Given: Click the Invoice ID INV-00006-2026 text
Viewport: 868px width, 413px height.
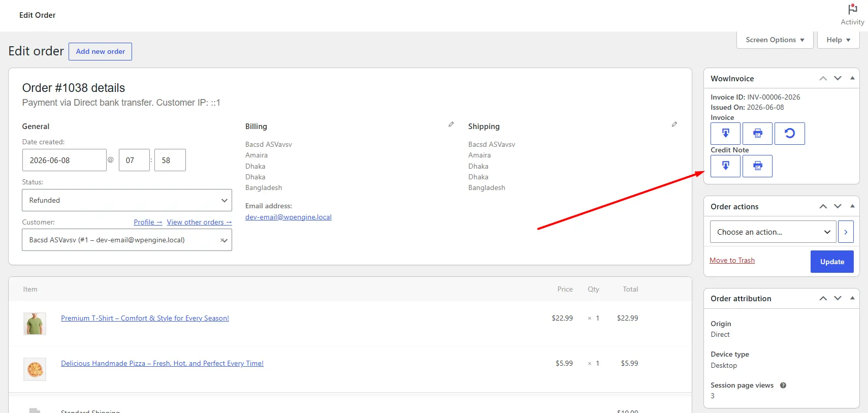Looking at the screenshot, I should pyautogui.click(x=755, y=97).
